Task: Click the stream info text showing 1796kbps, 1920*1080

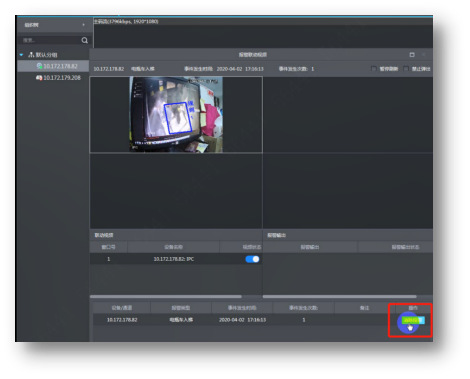Action: click(x=126, y=21)
